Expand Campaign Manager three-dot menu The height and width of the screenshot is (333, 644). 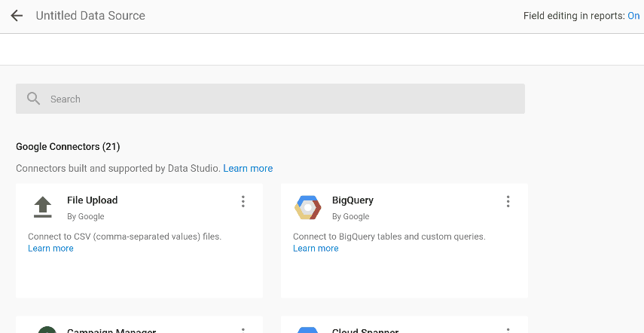(243, 330)
